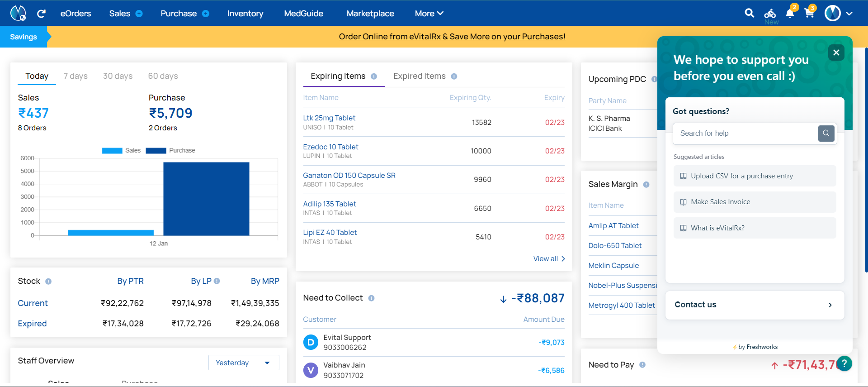Click info icon beside Expiring Items
Screen dimensions: 868x387
tap(374, 76)
